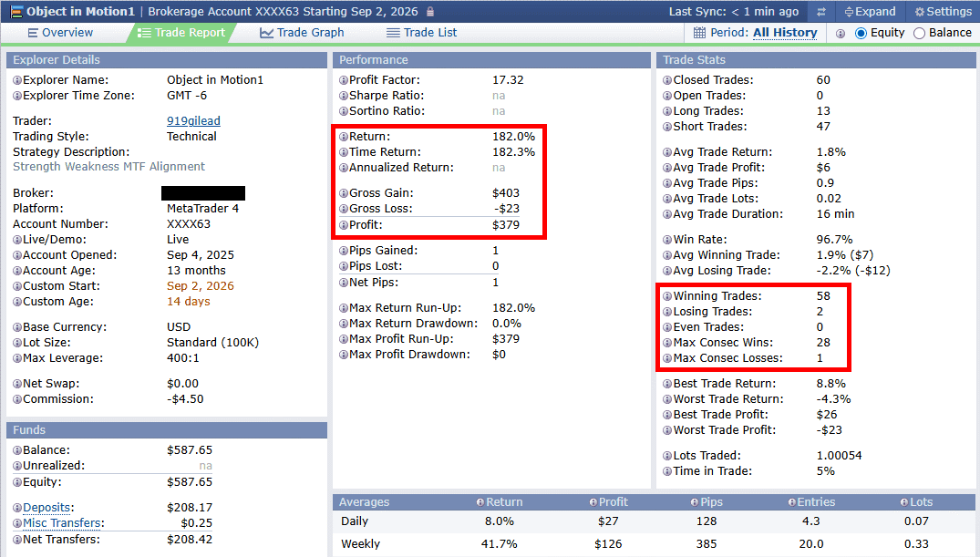Select the Equity radio button
Image resolution: width=980 pixels, height=557 pixels.
(861, 33)
